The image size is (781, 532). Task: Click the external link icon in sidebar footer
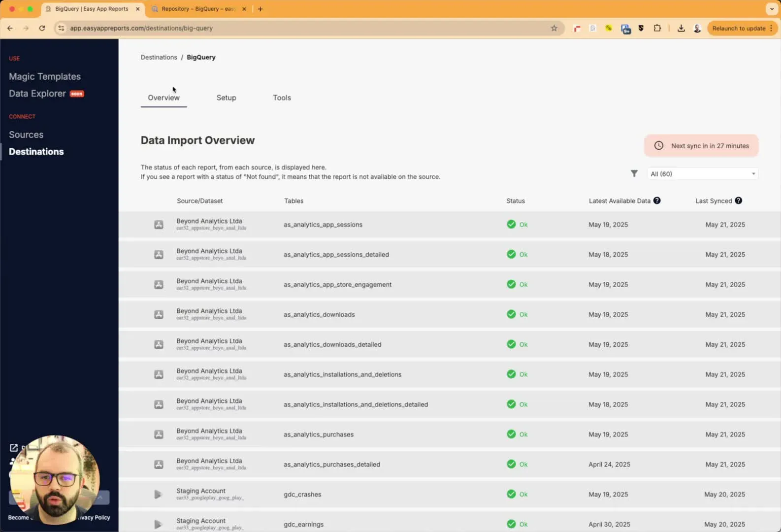point(14,448)
